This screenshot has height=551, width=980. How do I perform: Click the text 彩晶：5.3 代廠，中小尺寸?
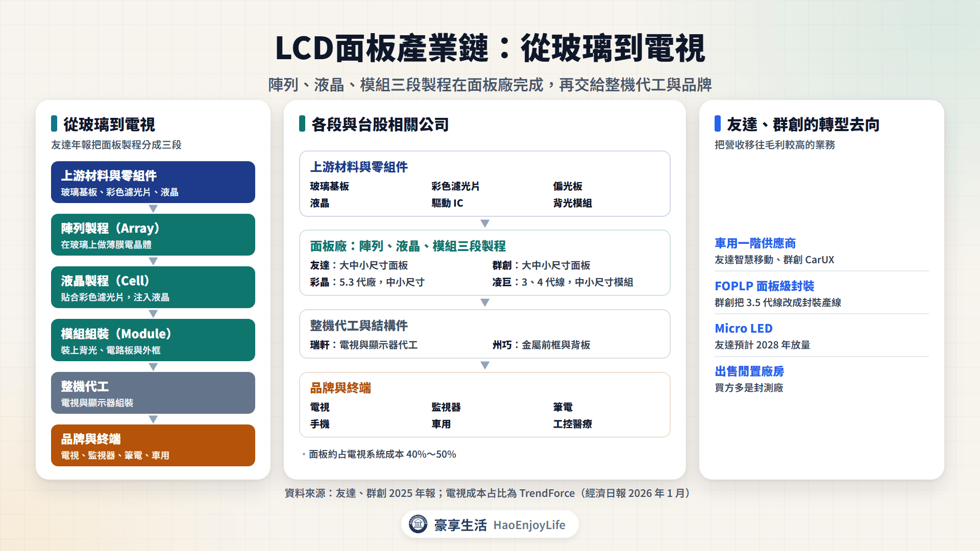click(367, 282)
